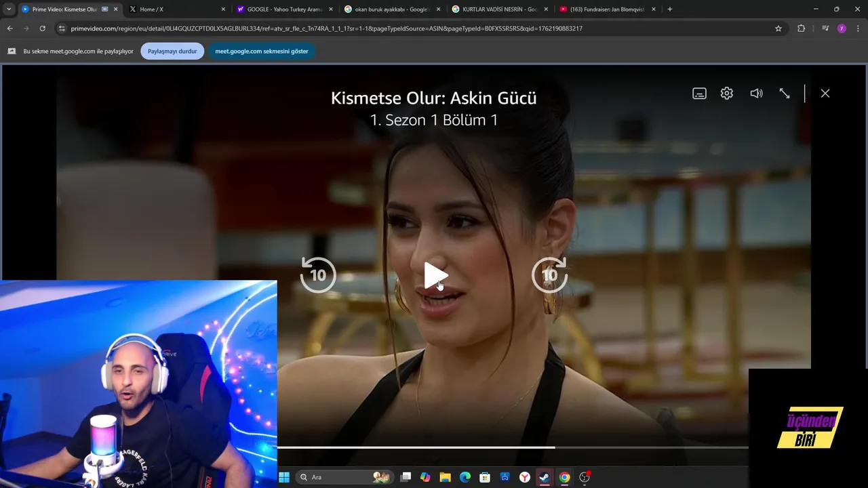This screenshot has width=868, height=488.
Task: Switch to the Home / X tab
Action: click(177, 9)
